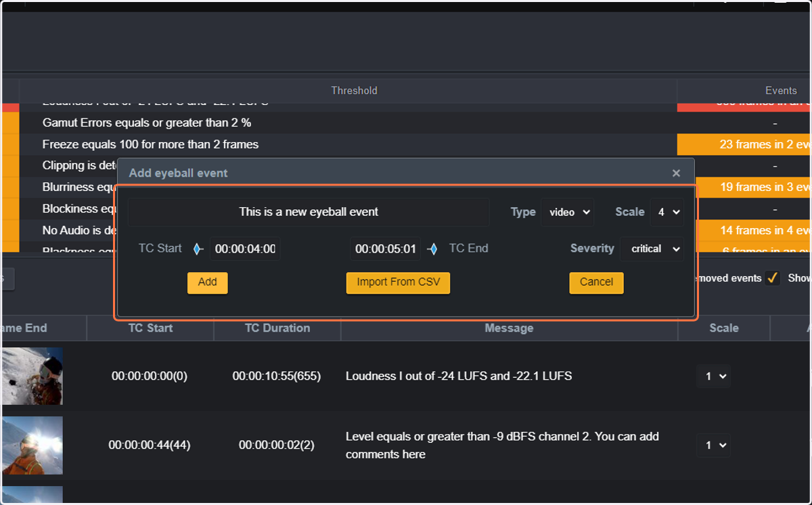Click the Import From CSV button
The width and height of the screenshot is (812, 505).
click(398, 282)
